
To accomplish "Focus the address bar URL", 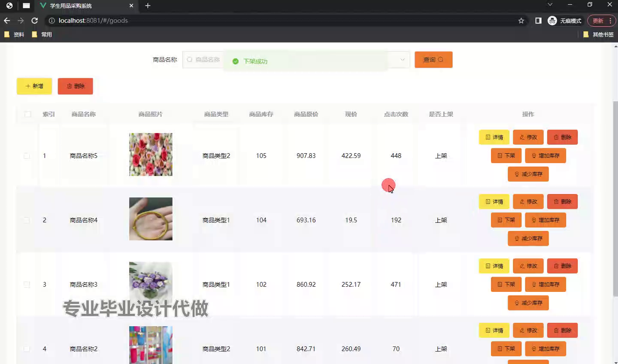I will (93, 21).
